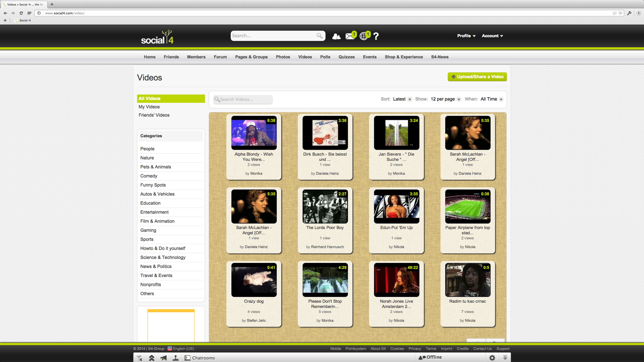Click the Social-4 bookmark in bookmarks bar

coord(23,20)
